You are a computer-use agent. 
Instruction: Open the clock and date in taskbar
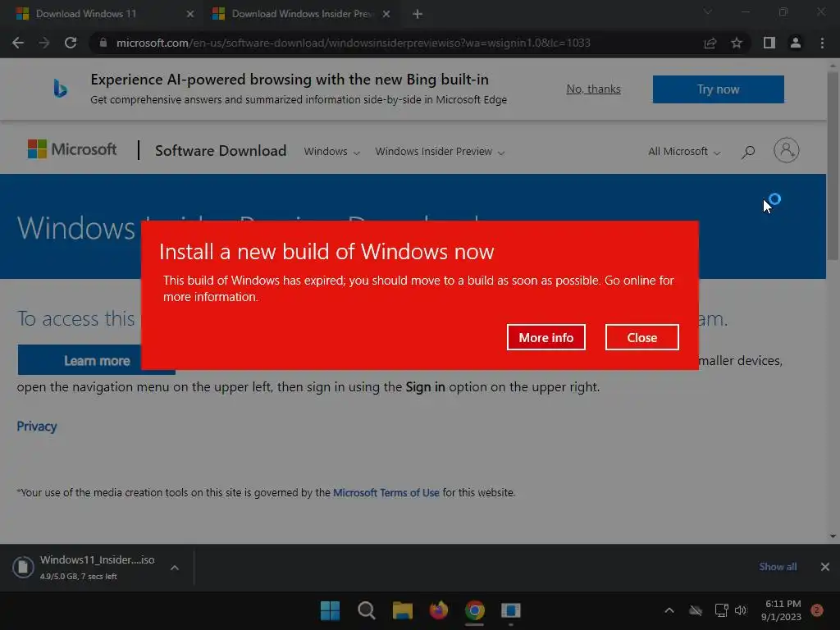[x=781, y=610]
